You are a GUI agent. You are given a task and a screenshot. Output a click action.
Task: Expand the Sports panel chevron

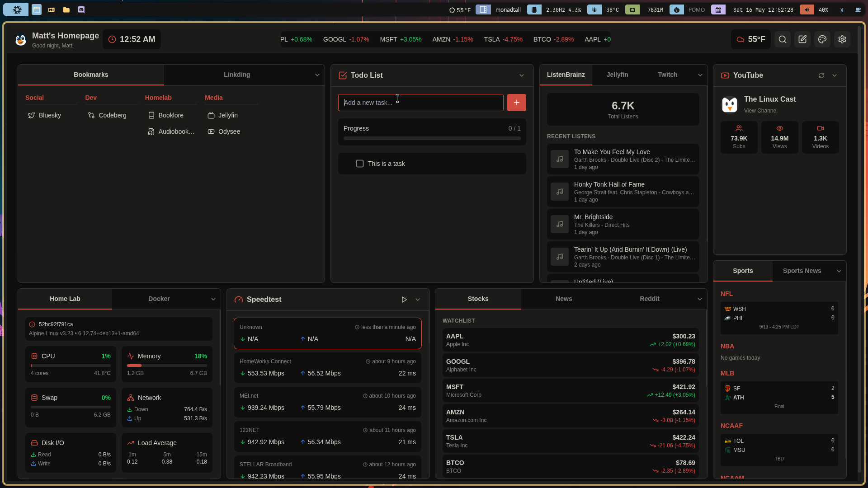[x=839, y=271]
